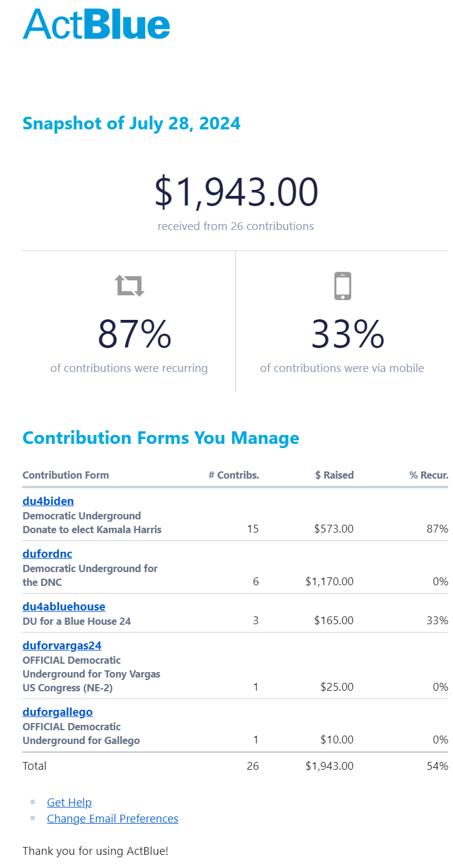Click the Get Help link
Viewport: 453px width, 868px height.
[x=70, y=803]
